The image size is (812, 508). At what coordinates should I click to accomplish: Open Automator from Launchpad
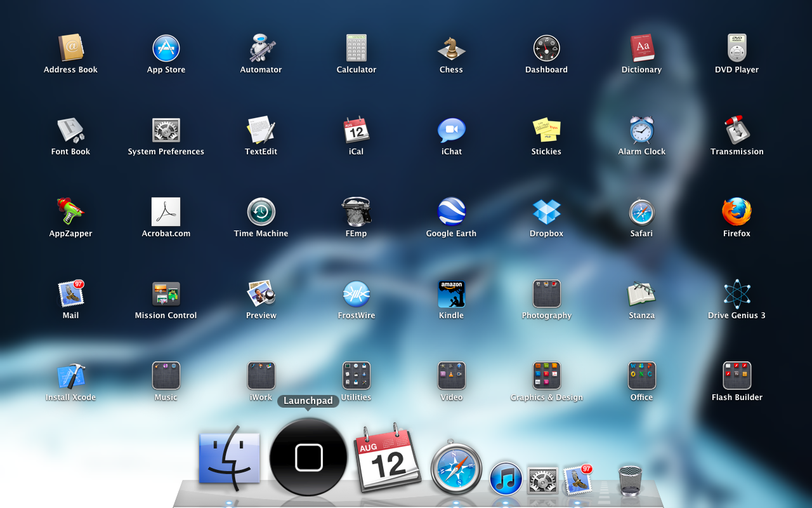[x=261, y=48]
